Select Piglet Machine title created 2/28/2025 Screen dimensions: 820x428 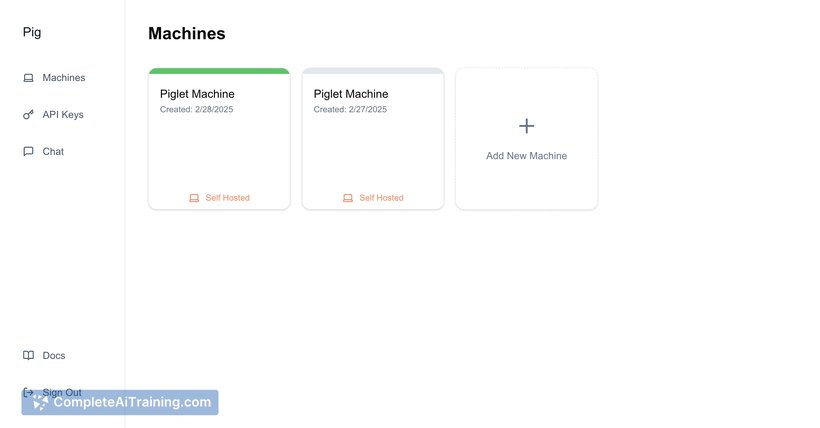click(x=197, y=94)
